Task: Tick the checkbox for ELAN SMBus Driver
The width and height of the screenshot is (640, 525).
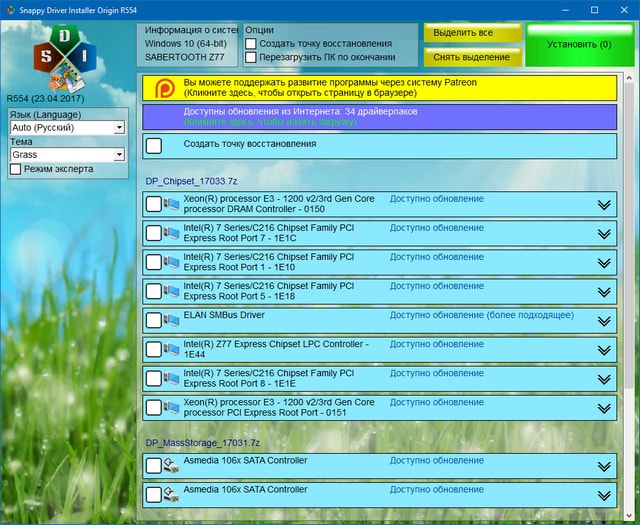Action: 153,320
